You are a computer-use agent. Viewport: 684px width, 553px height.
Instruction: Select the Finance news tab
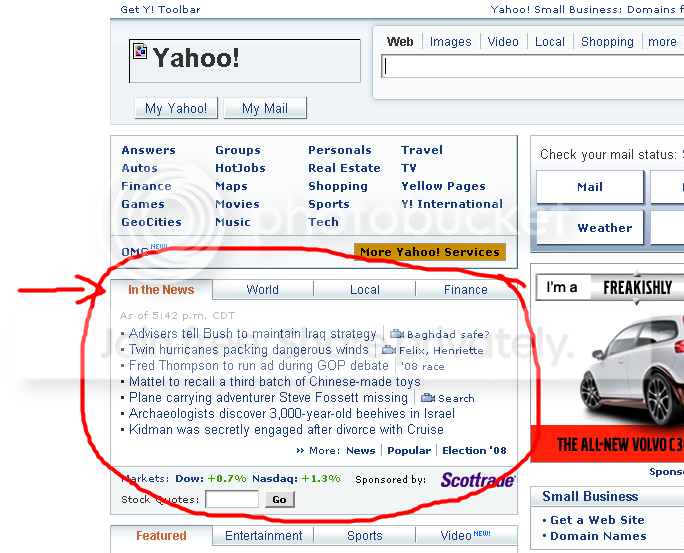[465, 290]
